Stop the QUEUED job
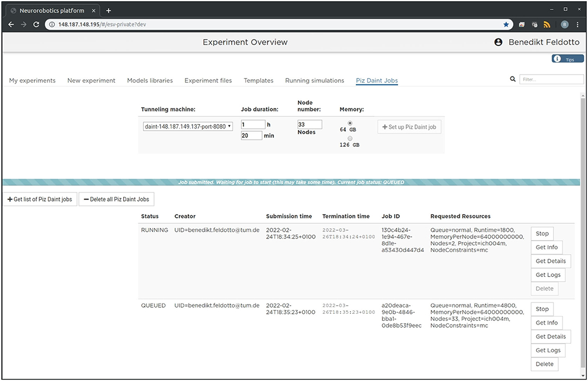The image size is (588, 381). [x=542, y=309]
